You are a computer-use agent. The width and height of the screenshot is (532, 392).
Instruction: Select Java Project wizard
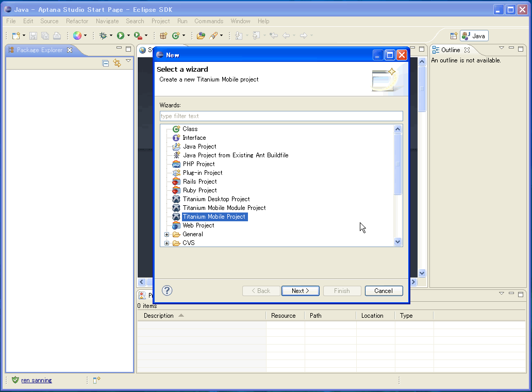click(x=199, y=146)
